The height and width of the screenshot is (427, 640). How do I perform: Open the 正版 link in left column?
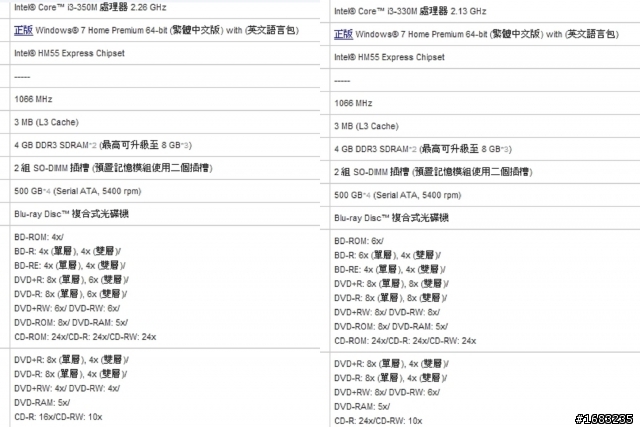point(23,30)
